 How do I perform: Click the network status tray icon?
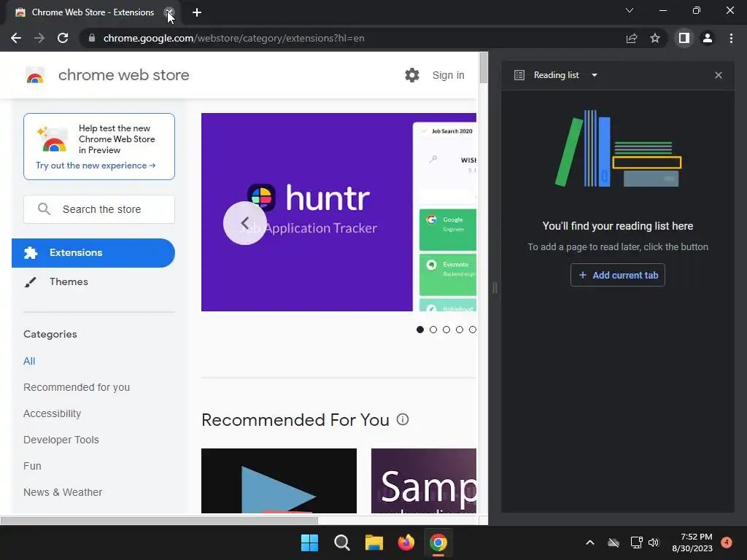click(636, 542)
